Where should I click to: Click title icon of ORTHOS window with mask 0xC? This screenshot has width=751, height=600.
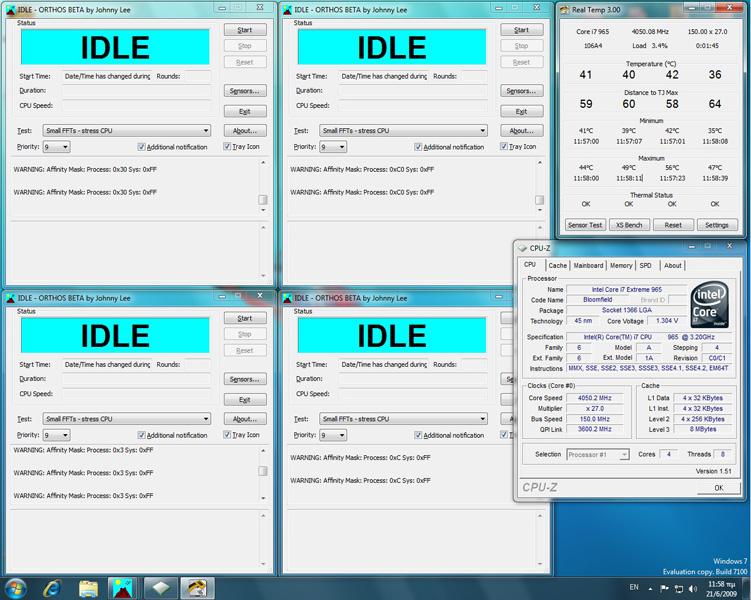tap(287, 298)
